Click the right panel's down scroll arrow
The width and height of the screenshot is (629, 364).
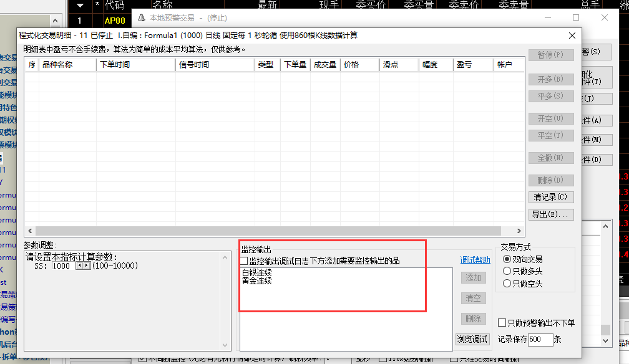[x=606, y=341]
